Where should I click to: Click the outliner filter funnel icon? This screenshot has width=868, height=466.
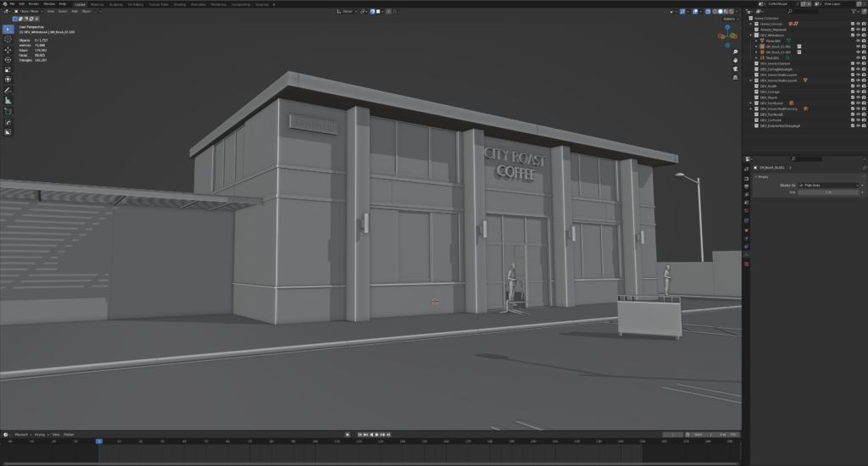tap(855, 11)
